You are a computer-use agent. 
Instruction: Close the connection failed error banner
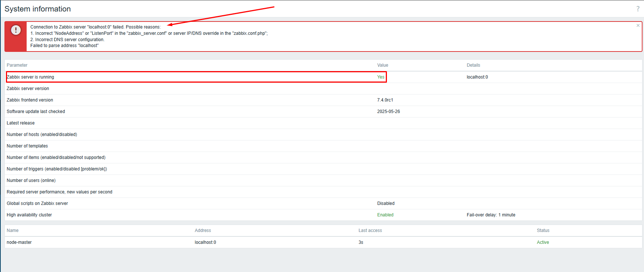tap(638, 26)
